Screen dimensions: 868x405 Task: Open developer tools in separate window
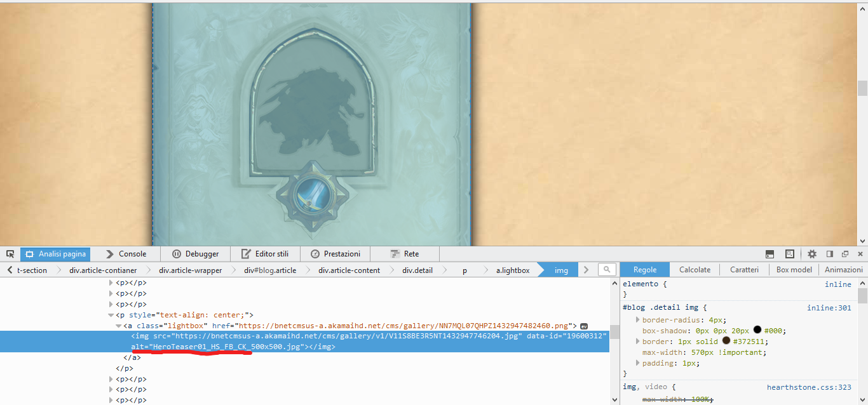(844, 254)
